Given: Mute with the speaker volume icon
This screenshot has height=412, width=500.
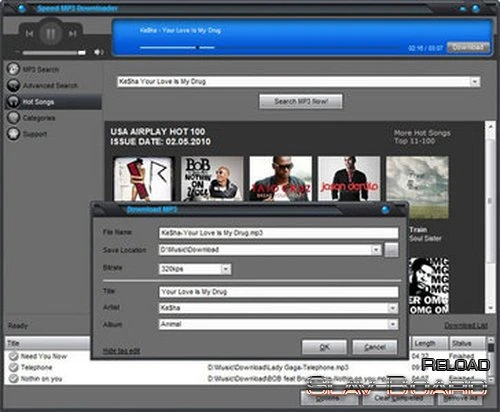Looking at the screenshot, I should coord(98,52).
